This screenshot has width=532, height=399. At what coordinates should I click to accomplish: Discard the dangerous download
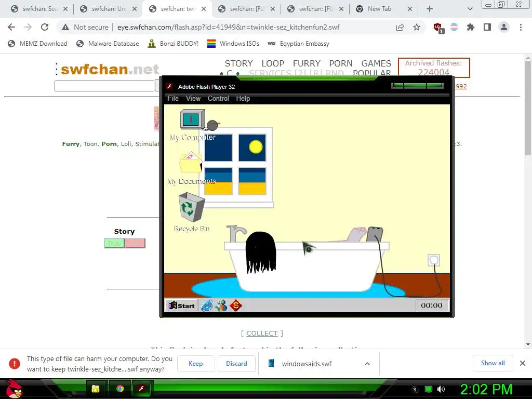[x=236, y=363]
